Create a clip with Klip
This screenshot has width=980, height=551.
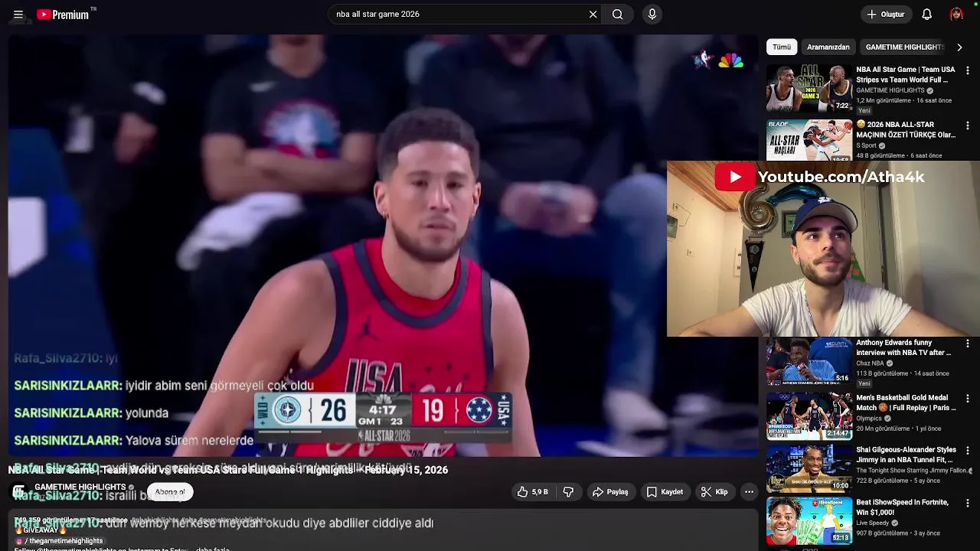(x=714, y=492)
